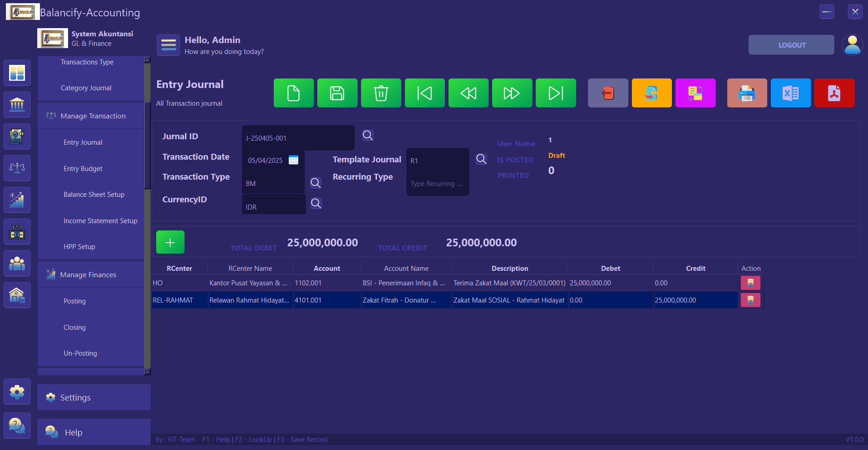Delete the journal using the trash icon
868x450 pixels.
[381, 93]
